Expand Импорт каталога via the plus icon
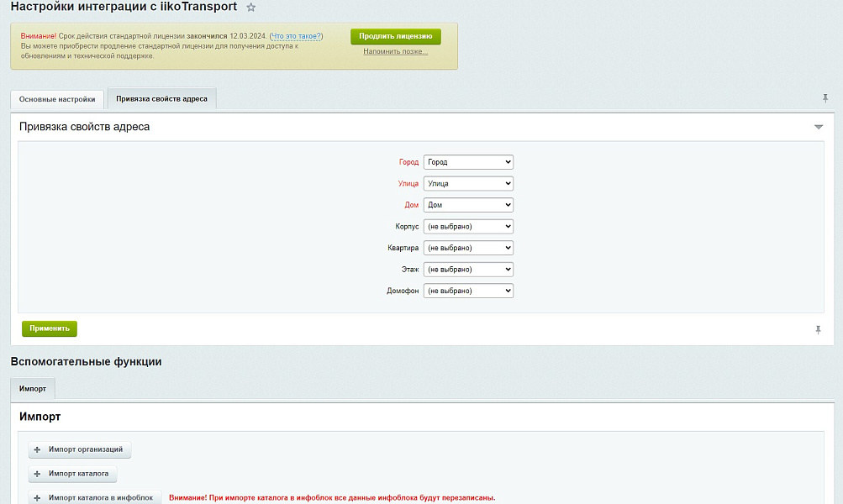The height and width of the screenshot is (504, 843). point(36,473)
